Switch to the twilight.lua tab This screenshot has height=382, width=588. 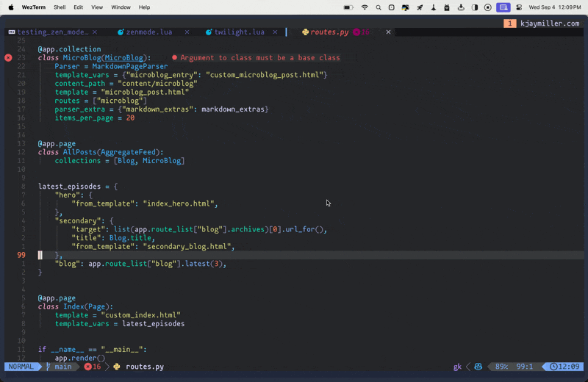[240, 32]
